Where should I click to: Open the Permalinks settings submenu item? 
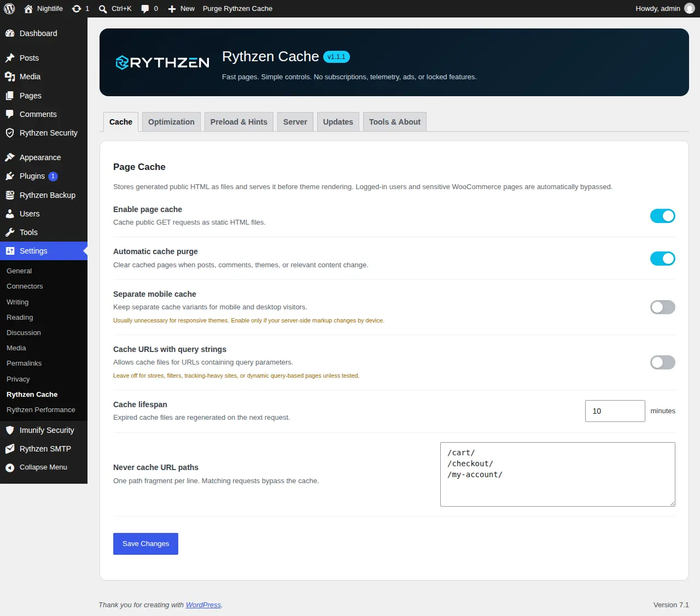coord(24,363)
